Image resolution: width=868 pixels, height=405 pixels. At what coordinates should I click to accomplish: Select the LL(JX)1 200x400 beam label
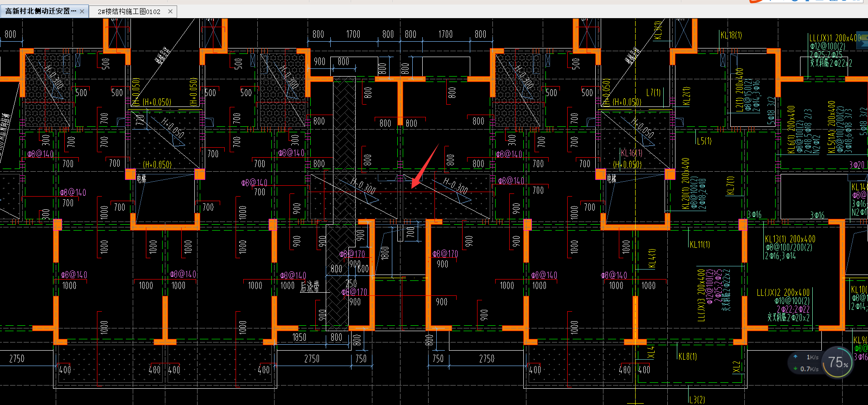[x=835, y=38]
